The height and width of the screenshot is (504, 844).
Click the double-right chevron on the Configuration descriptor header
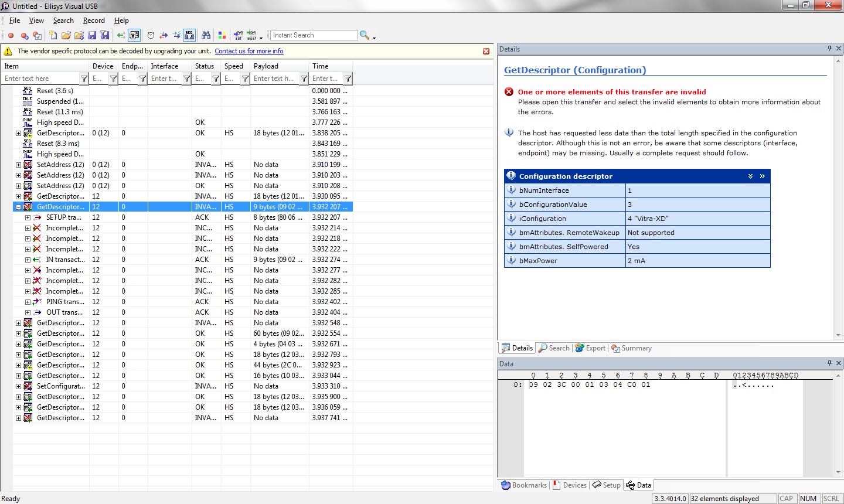762,176
